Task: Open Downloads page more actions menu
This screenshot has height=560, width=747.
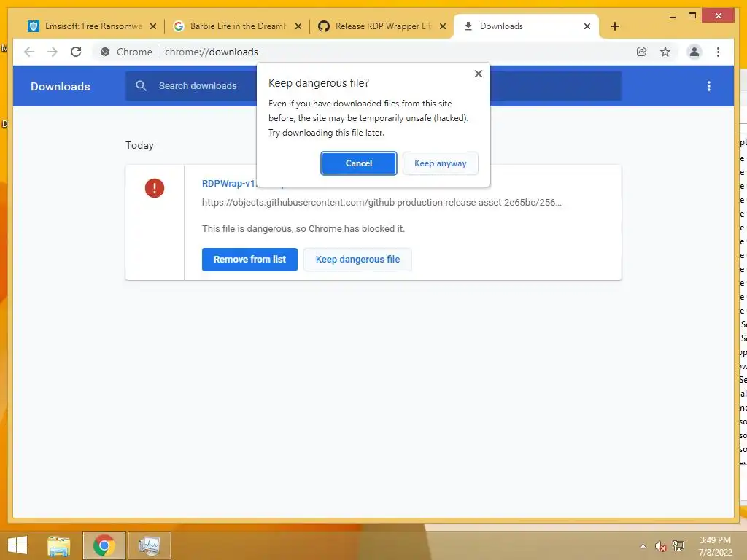Action: [x=709, y=86]
